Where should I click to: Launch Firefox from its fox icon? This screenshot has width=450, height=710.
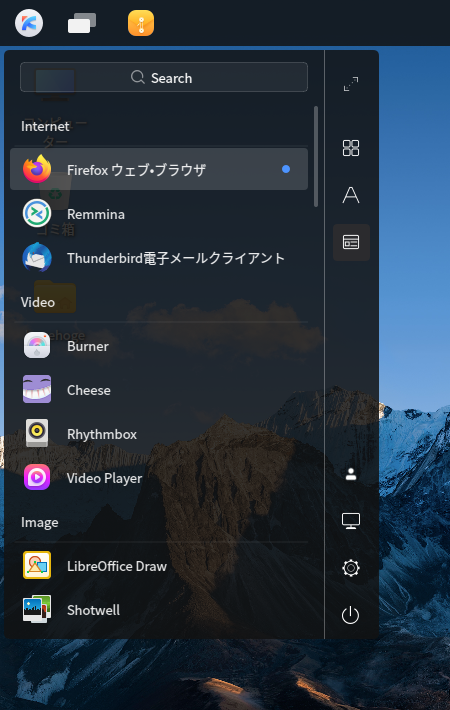click(x=37, y=169)
